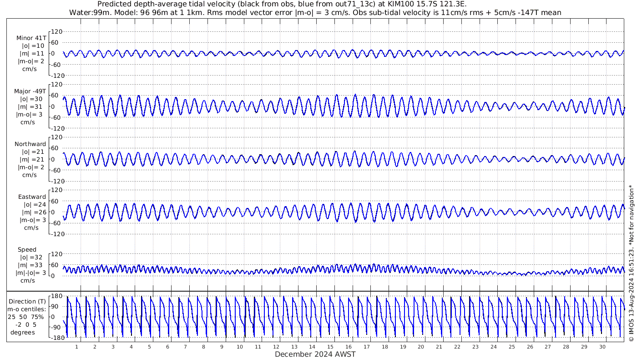Click the '25 50 75%' centile header
Image resolution: width=637 pixels, height=364 pixels.
pos(25,317)
